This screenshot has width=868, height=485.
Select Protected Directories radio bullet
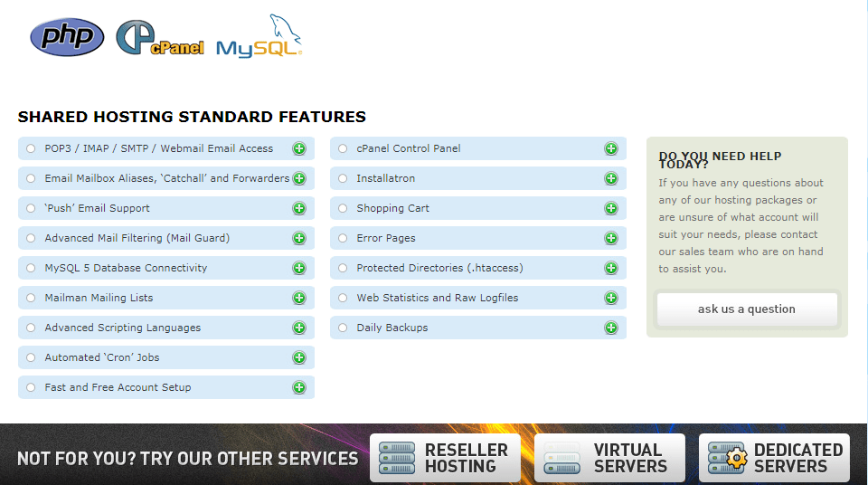tap(343, 268)
